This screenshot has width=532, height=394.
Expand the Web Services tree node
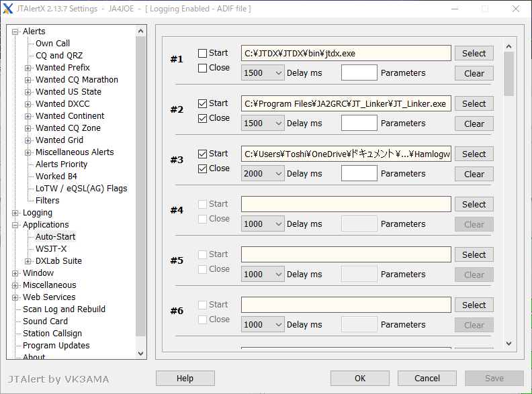click(x=15, y=298)
